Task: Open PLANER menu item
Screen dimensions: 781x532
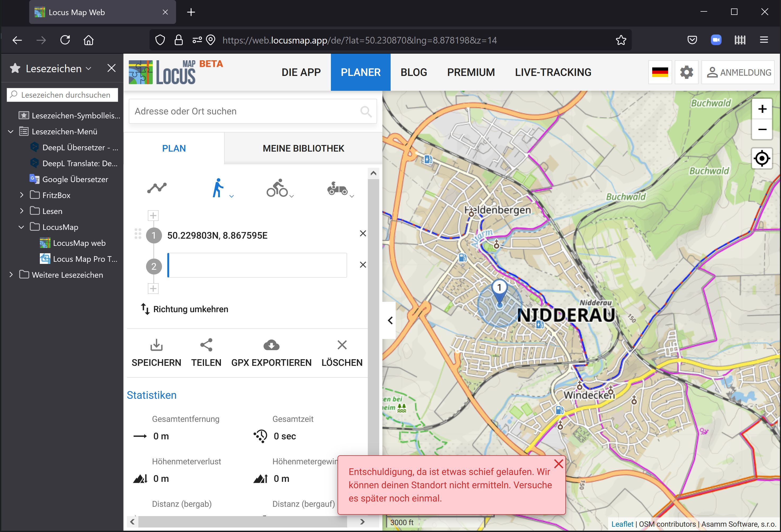Action: (x=361, y=72)
